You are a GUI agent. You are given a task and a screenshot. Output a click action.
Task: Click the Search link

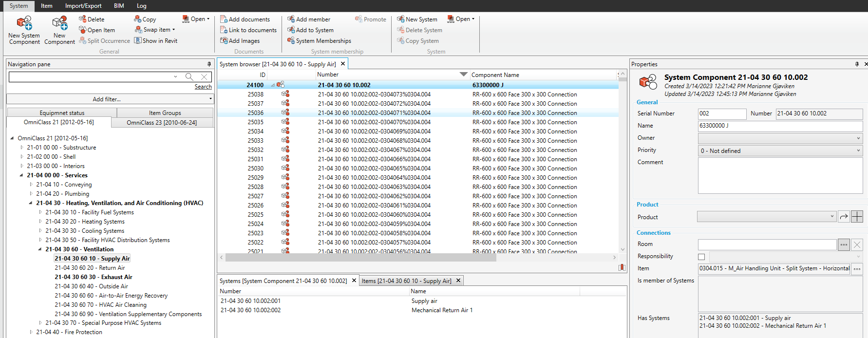[203, 87]
